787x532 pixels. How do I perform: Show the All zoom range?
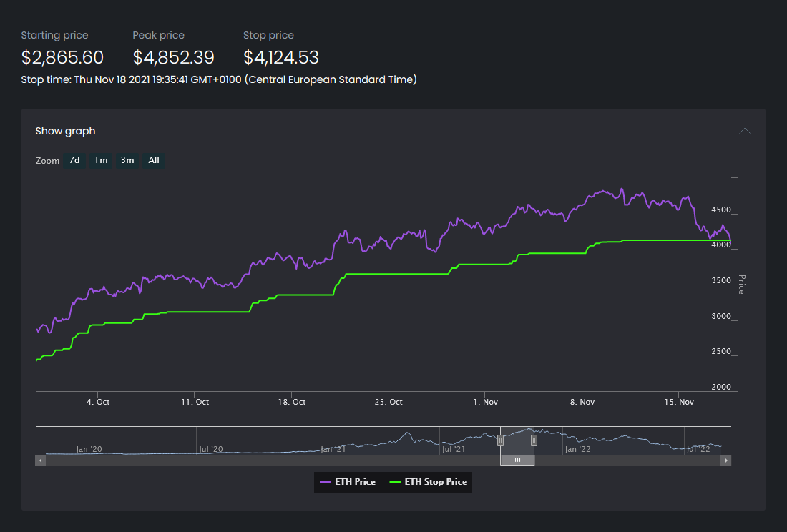[x=154, y=160]
